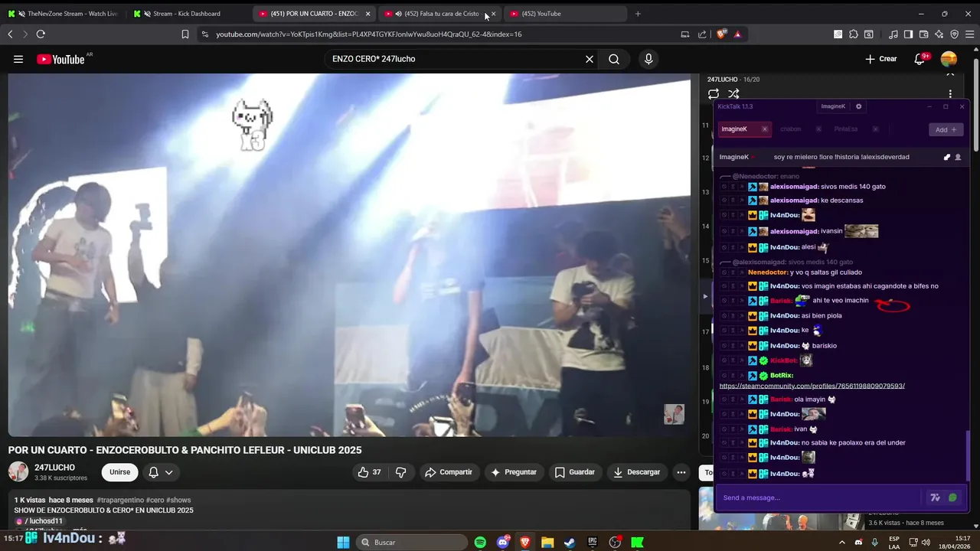Click #trapargentino hashtag

point(121,500)
